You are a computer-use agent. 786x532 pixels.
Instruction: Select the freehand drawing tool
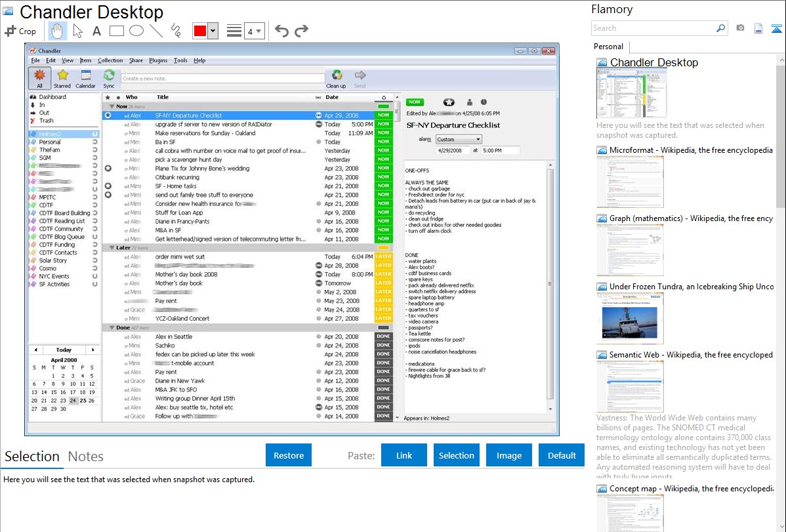click(x=176, y=31)
